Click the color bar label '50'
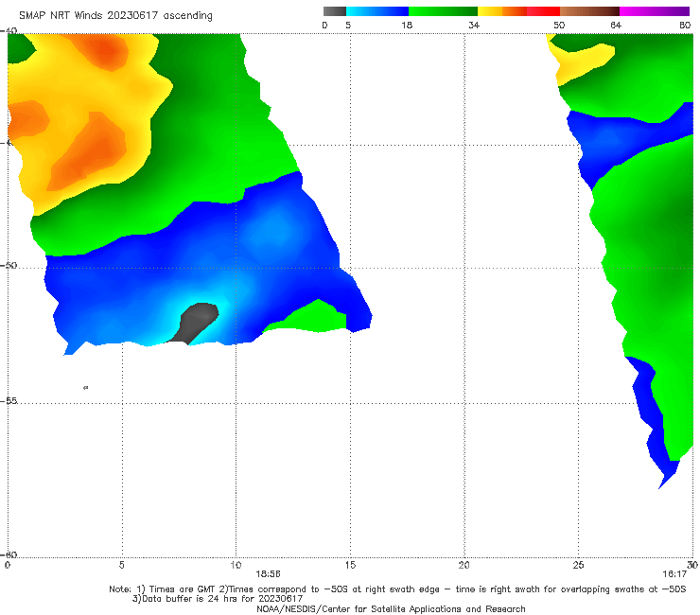Image resolution: width=700 pixels, height=615 pixels. tap(559, 25)
